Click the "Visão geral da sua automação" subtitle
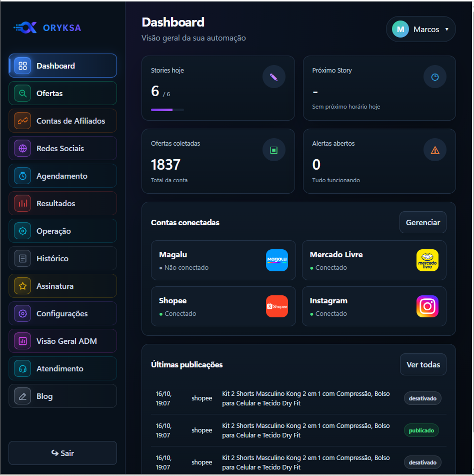 click(193, 38)
